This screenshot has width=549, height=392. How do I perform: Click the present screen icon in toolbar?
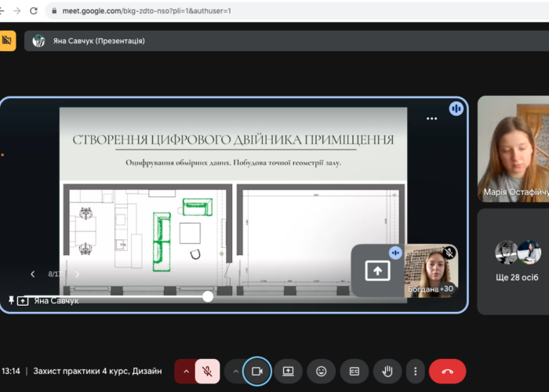click(x=289, y=371)
